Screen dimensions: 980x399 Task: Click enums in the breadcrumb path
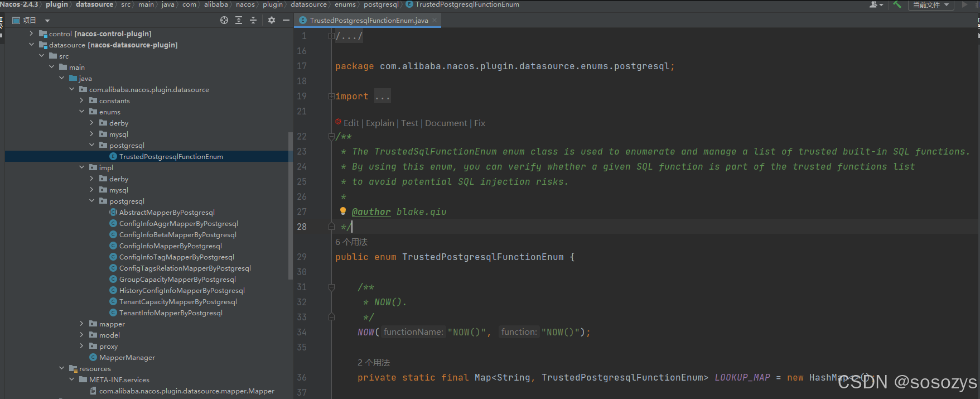[345, 4]
